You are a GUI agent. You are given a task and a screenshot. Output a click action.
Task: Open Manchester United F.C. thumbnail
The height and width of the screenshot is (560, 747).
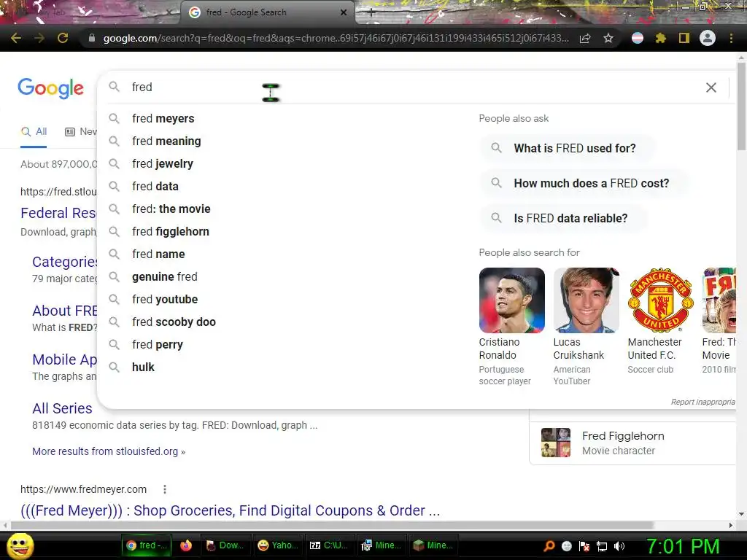click(660, 300)
